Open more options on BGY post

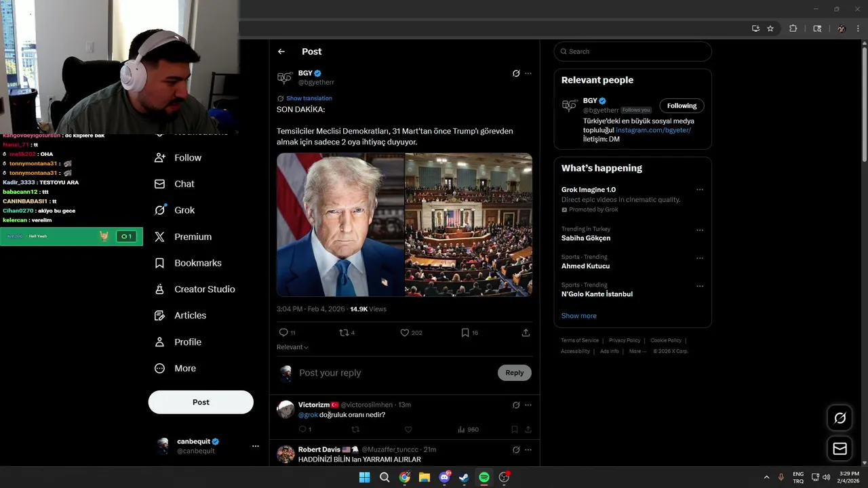528,73
